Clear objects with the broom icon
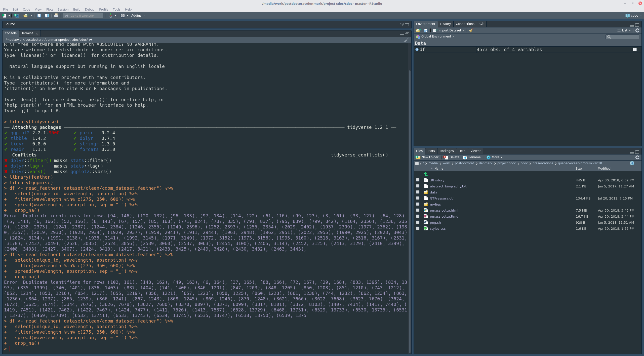 471,30
